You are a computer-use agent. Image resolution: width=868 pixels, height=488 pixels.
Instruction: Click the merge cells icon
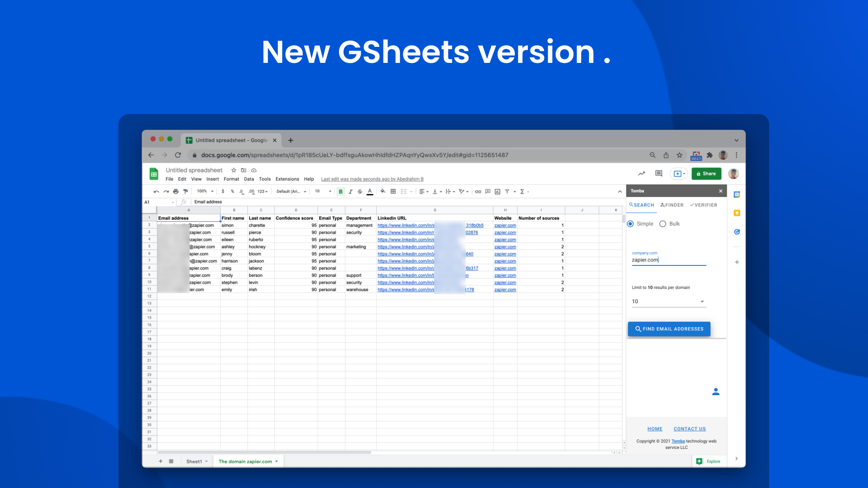(x=404, y=191)
